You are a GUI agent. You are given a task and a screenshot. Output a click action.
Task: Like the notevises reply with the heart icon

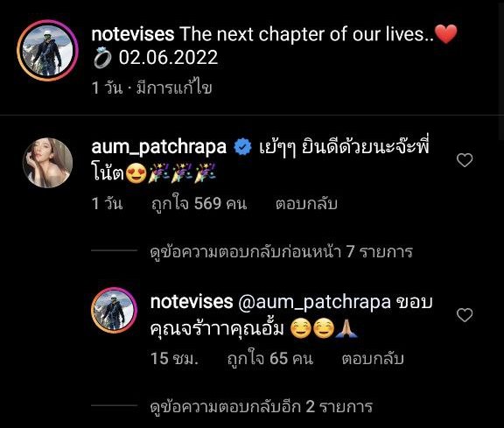click(465, 315)
